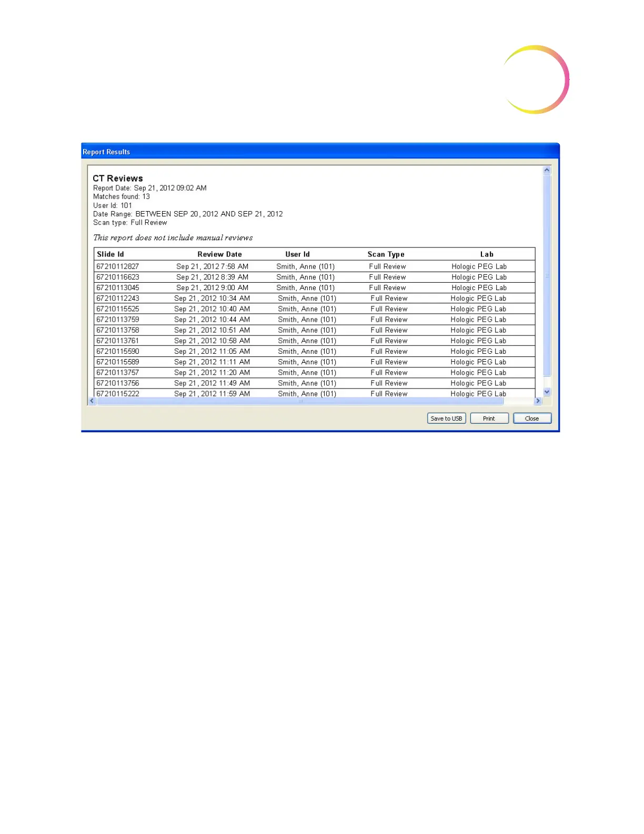644x834 pixels.
Task: Click review date Sep 21, 2012 11:20 AM
Action: [x=212, y=372]
